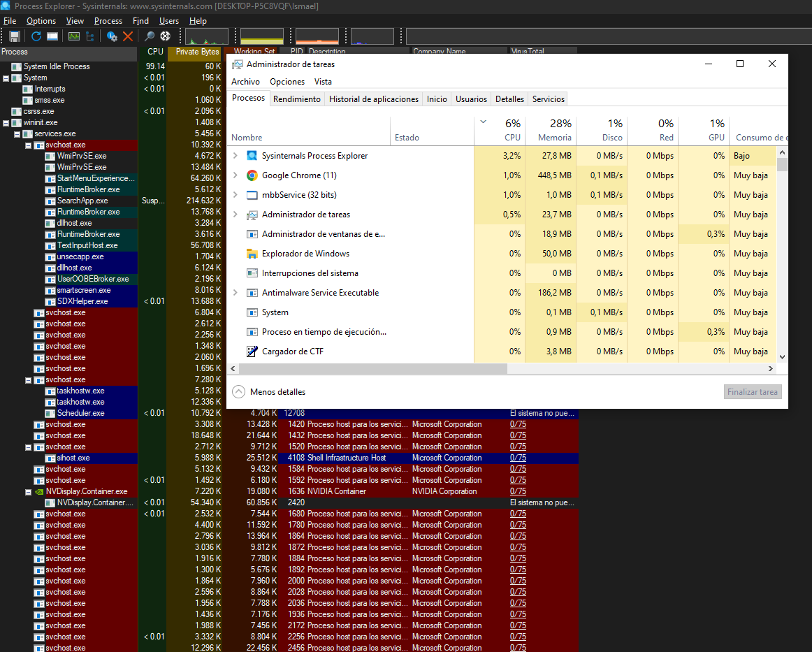Expand the Antimalware Service Executable row
The width and height of the screenshot is (812, 652).
pyautogui.click(x=235, y=293)
